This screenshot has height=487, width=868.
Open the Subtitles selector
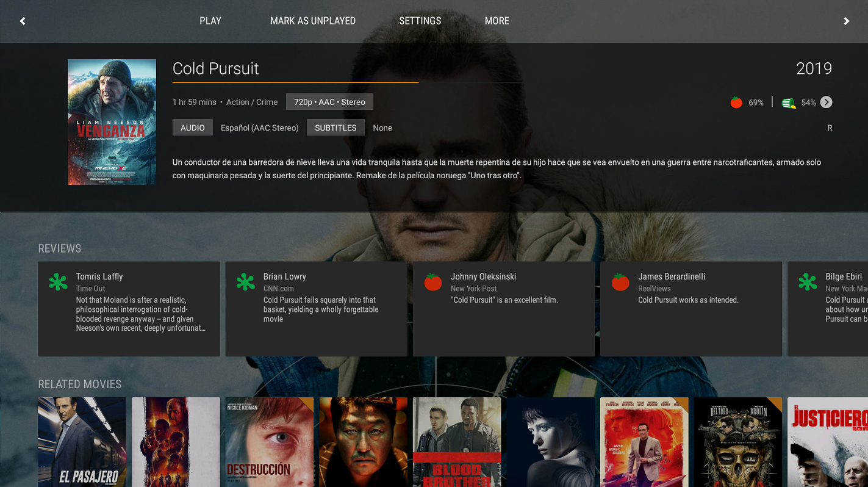pos(335,128)
